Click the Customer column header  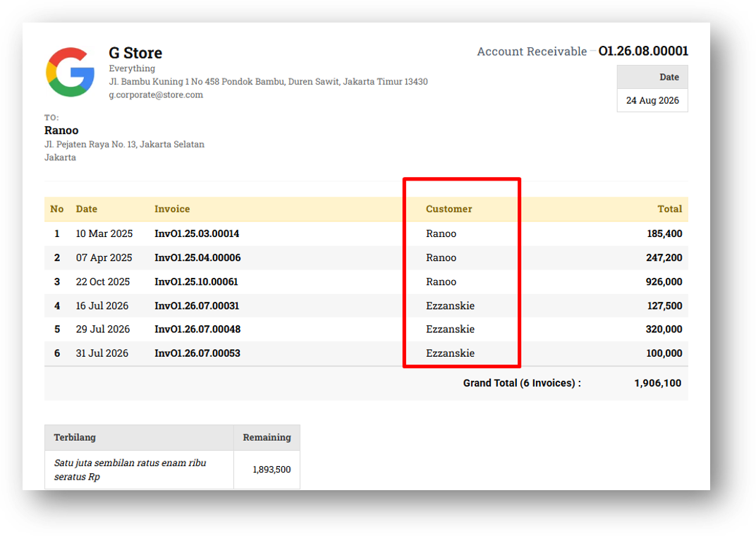pyautogui.click(x=449, y=209)
